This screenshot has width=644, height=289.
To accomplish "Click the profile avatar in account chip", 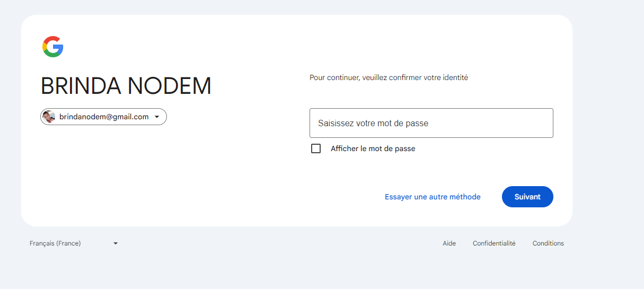I will click(49, 117).
